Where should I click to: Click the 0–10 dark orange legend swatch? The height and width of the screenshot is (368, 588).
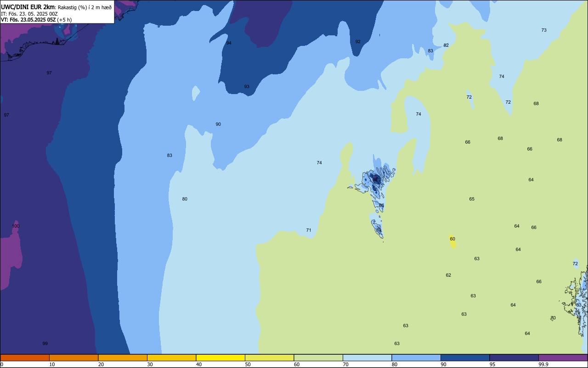[25, 357]
